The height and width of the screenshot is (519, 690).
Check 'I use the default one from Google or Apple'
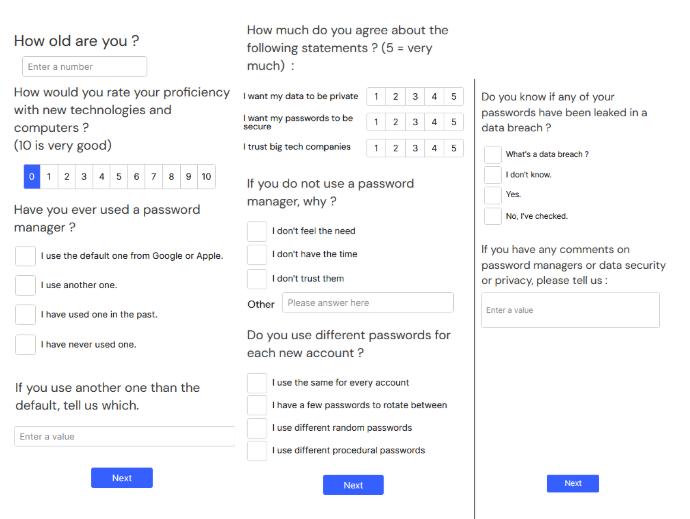[x=26, y=256]
